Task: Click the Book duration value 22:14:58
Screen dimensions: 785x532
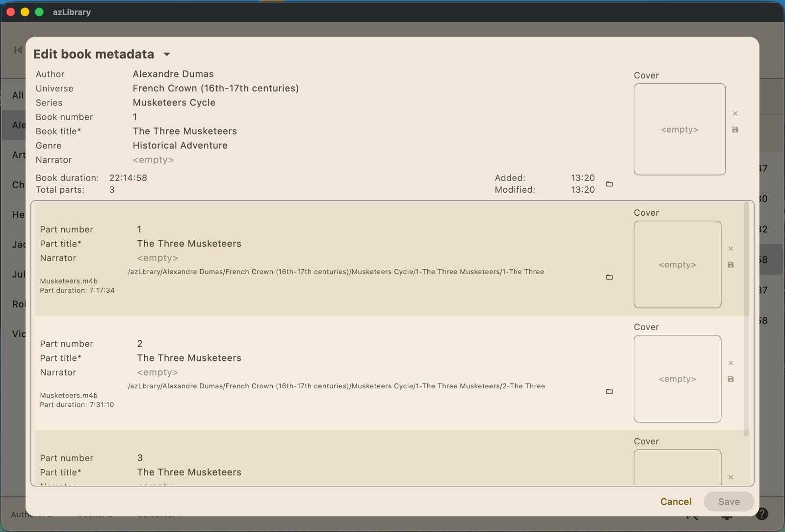Action: tap(128, 177)
